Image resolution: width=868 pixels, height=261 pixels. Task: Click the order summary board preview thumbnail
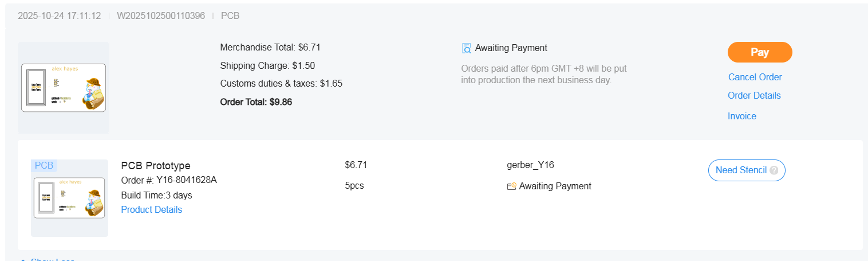click(64, 87)
